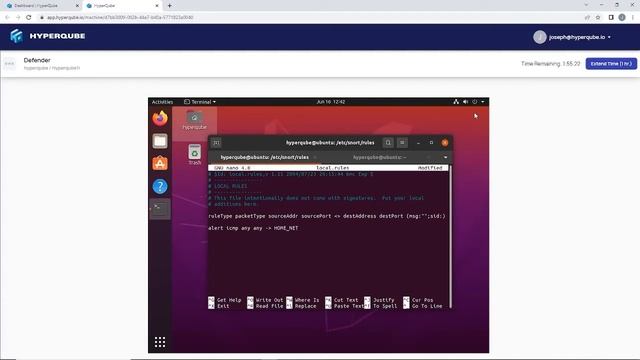Image resolution: width=640 pixels, height=360 pixels.
Task: Click nano Get Help shortcut
Action: [x=224, y=300]
